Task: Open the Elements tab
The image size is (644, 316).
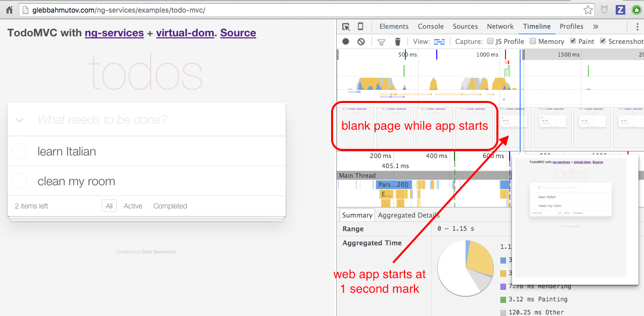Action: pos(394,27)
